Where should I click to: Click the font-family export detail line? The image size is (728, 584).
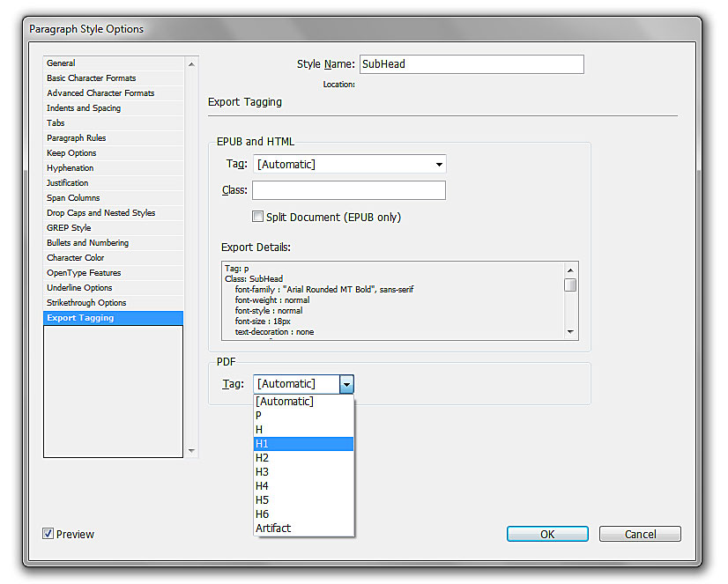[324, 290]
